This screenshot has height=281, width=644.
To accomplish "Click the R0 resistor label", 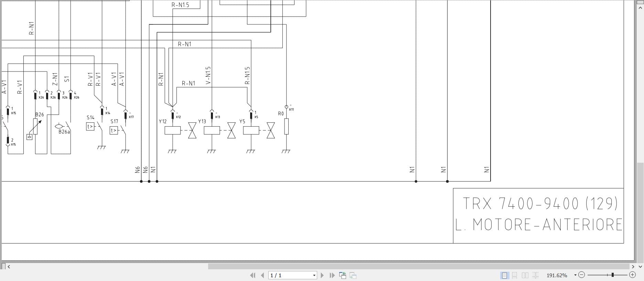I will 281,114.
